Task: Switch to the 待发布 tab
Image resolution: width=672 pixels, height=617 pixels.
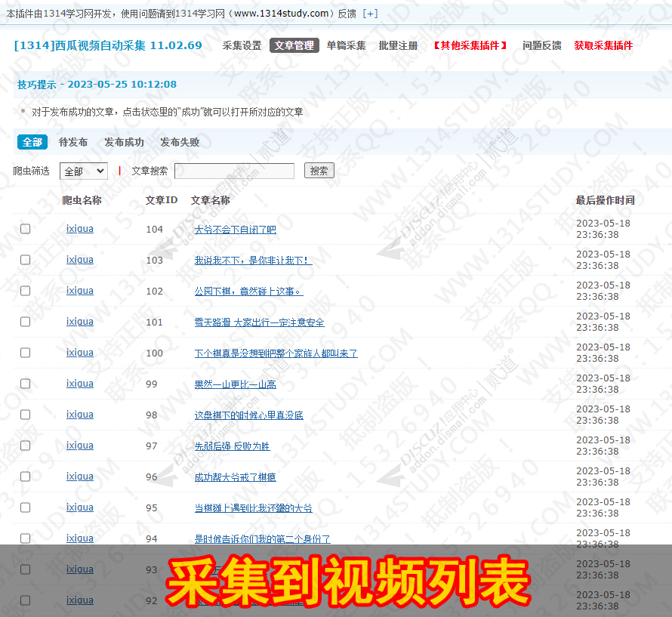Action: (72, 142)
